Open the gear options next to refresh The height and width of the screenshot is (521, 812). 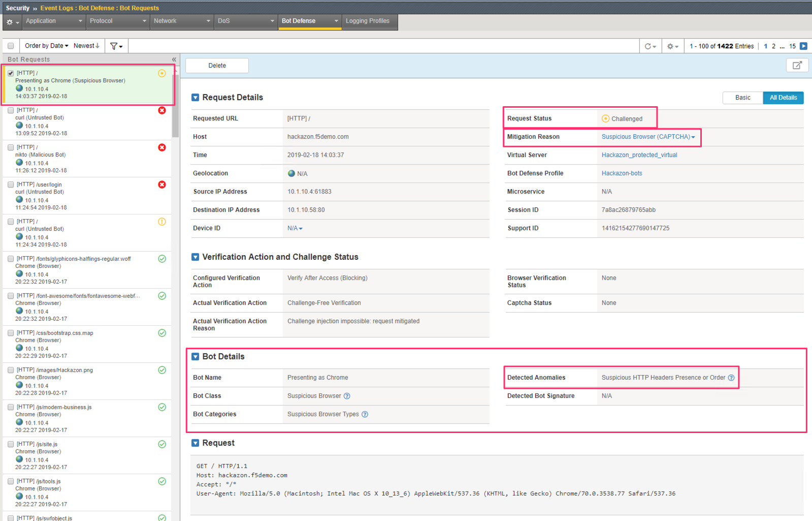pyautogui.click(x=672, y=46)
